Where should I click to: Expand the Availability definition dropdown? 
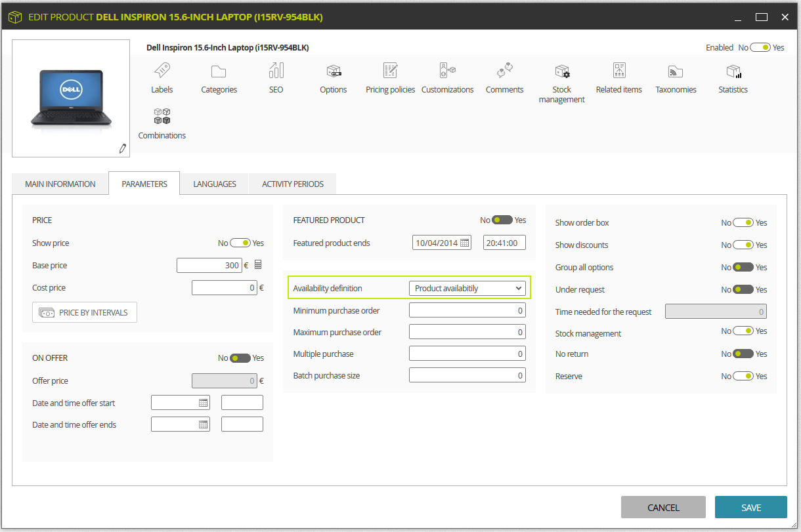(x=467, y=288)
